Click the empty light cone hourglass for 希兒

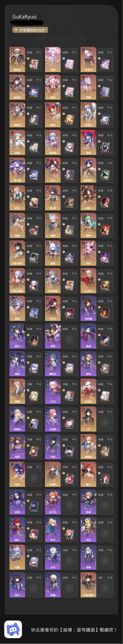pos(34,478)
